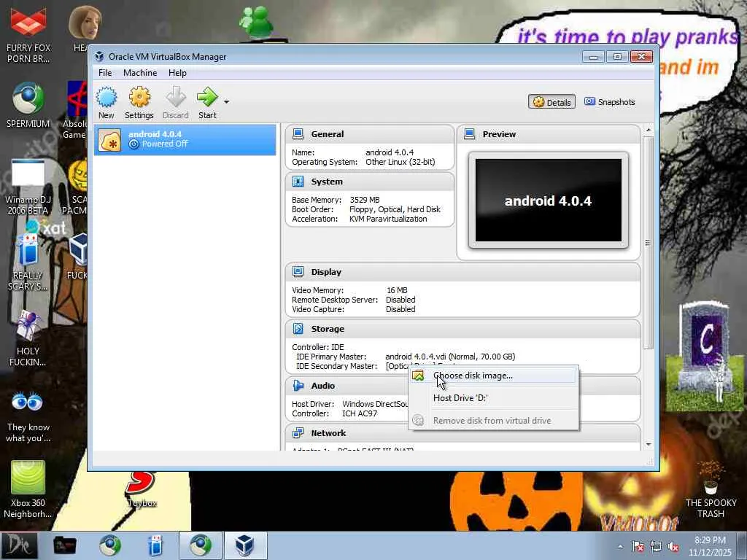Click the Storage section title
747x560 pixels.
coord(328,329)
